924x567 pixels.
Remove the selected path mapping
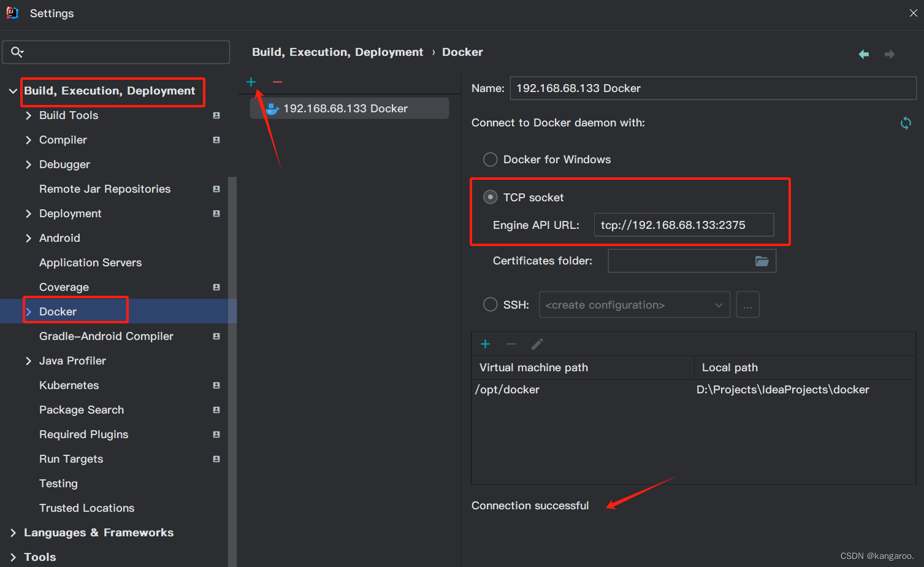[511, 344]
